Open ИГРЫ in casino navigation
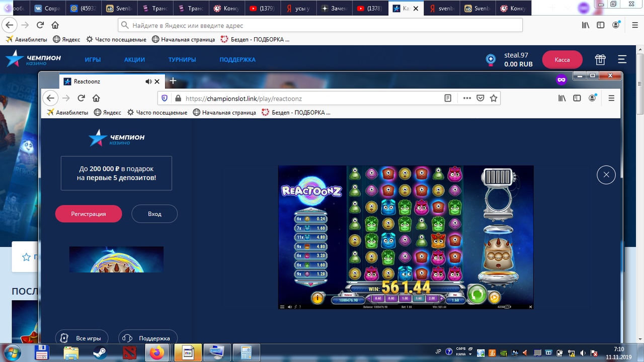 (x=93, y=59)
